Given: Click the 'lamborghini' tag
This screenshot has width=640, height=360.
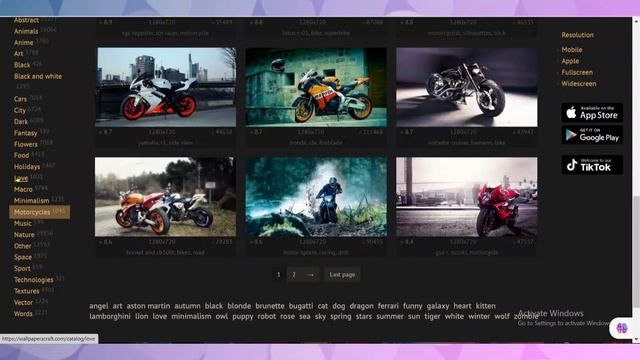Looking at the screenshot, I should (110, 316).
